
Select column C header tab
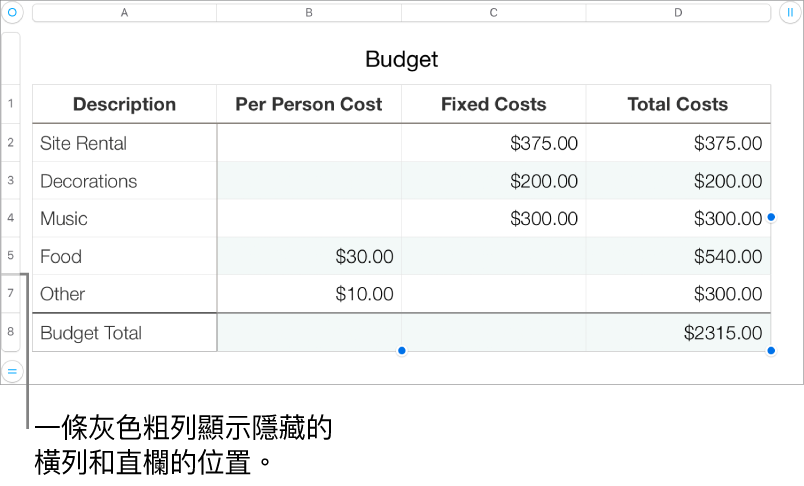493,13
